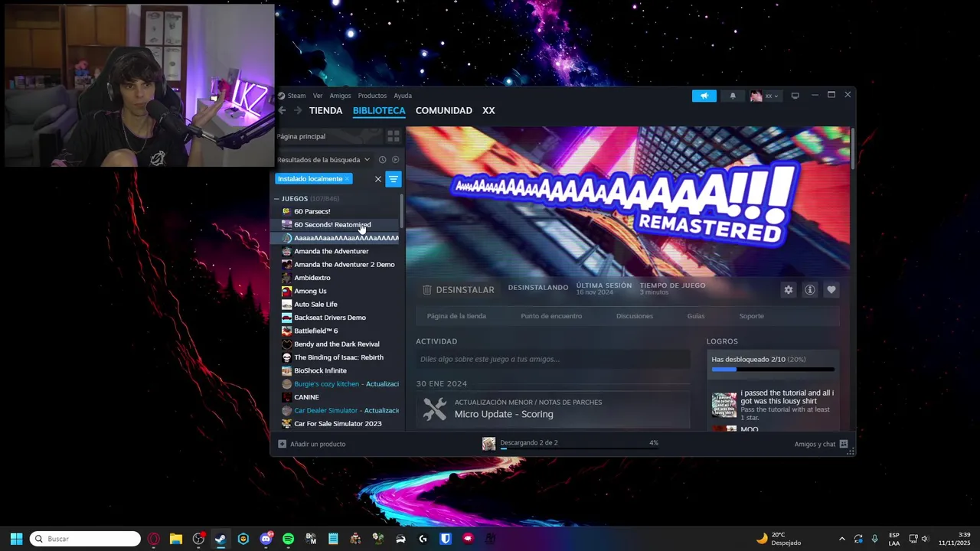The height and width of the screenshot is (551, 980).
Task: Click the games list scrollbar
Action: [x=401, y=210]
